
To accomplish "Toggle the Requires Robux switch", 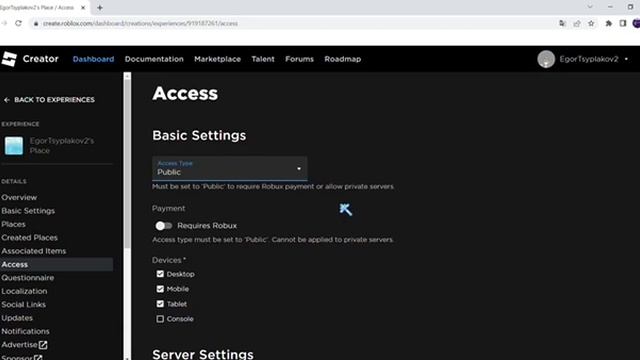I will 164,226.
